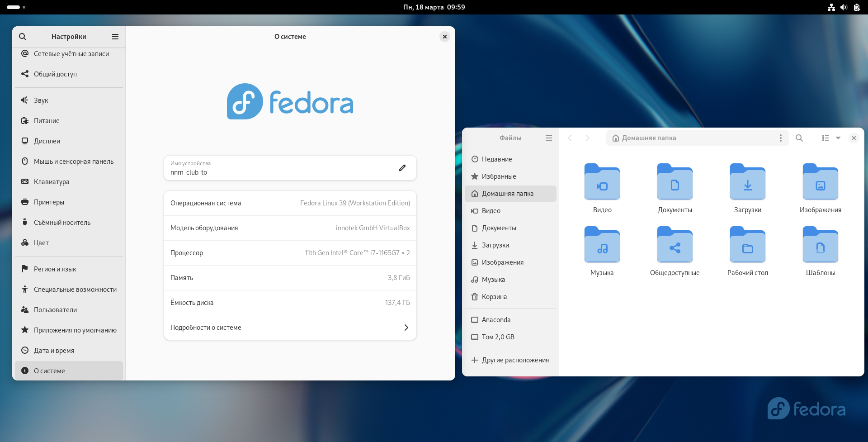Click the volume icon in the top bar
Viewport: 868px width, 442px height.
pos(844,7)
